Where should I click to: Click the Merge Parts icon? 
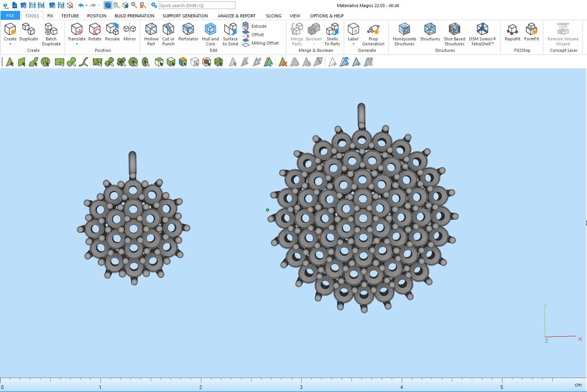click(297, 29)
